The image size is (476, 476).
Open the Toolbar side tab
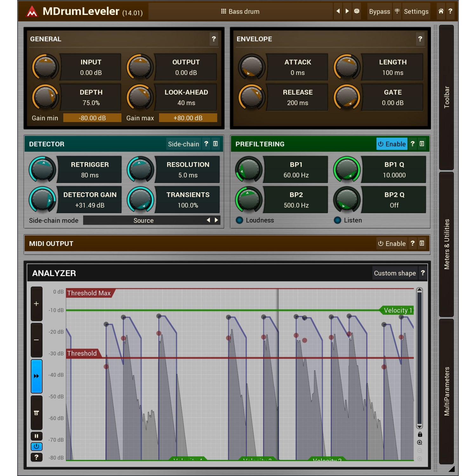[x=446, y=97]
